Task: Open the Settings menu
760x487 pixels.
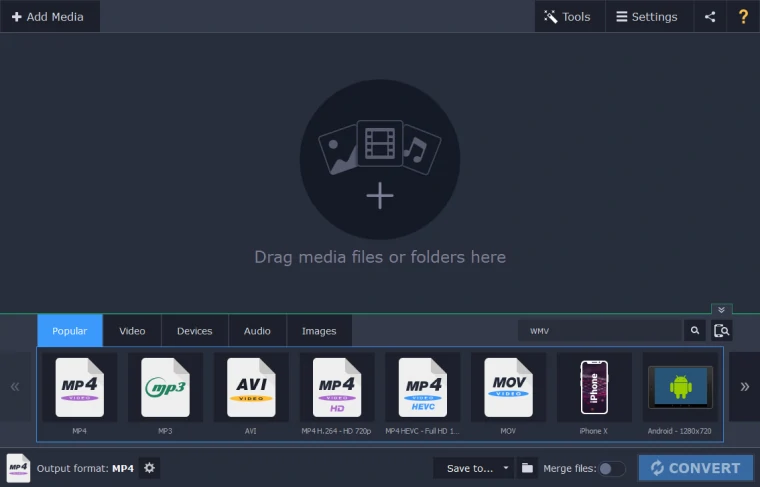Action: (x=649, y=16)
